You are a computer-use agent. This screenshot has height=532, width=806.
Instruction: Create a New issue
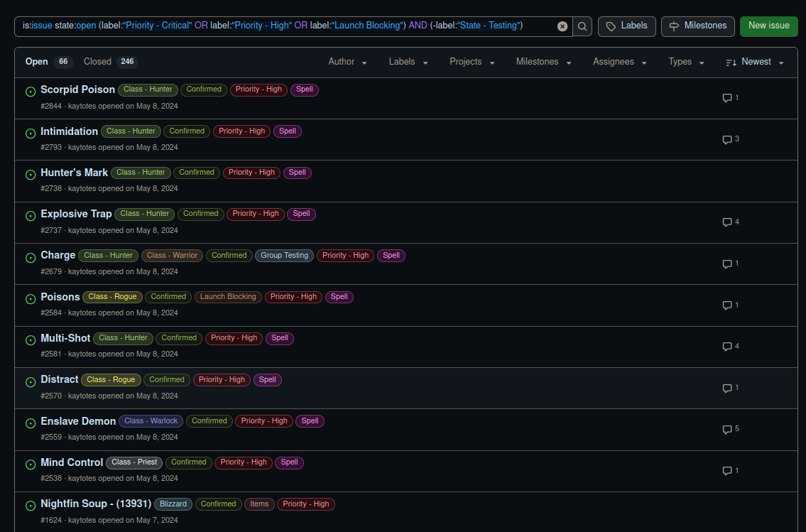tap(768, 26)
